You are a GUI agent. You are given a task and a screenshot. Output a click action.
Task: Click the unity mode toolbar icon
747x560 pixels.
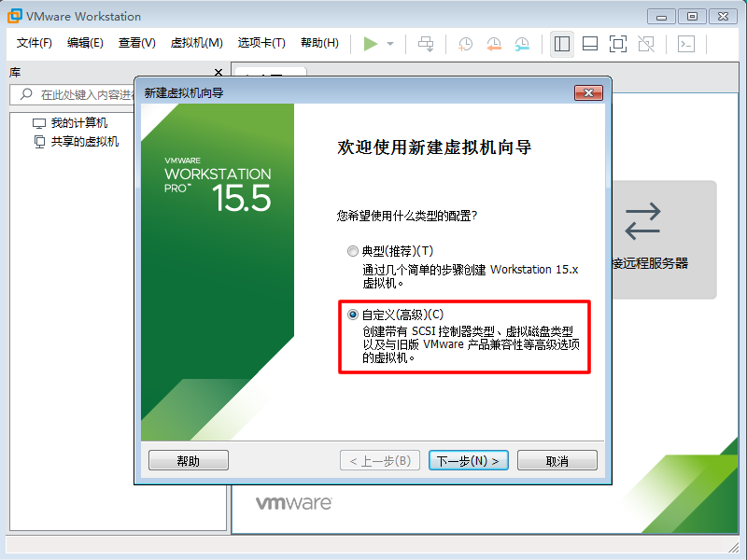pyautogui.click(x=645, y=44)
